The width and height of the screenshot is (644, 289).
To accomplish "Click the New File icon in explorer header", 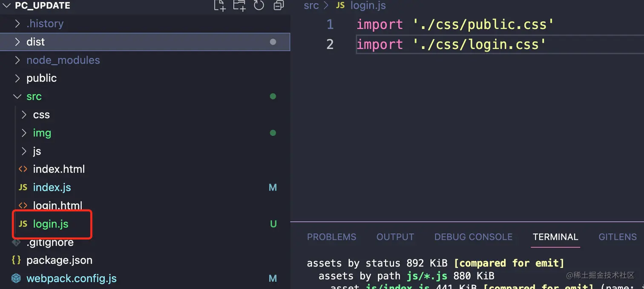I will coord(219,5).
